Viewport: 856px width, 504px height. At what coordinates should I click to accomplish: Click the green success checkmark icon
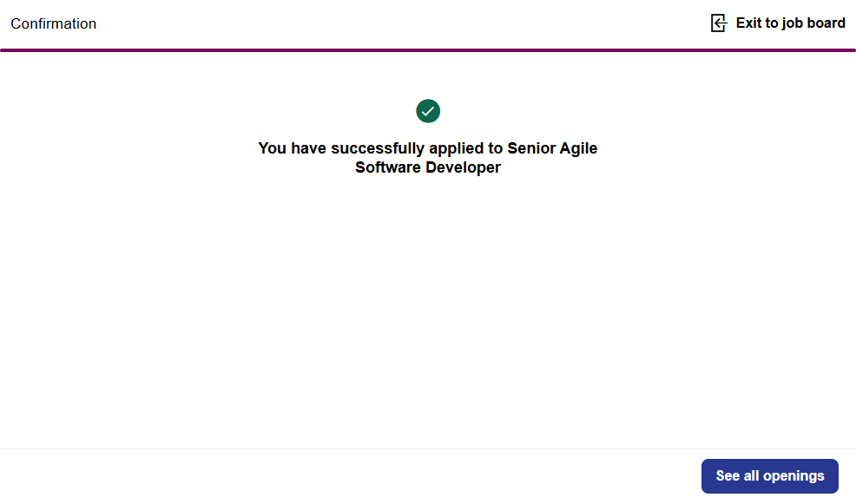coord(428,111)
